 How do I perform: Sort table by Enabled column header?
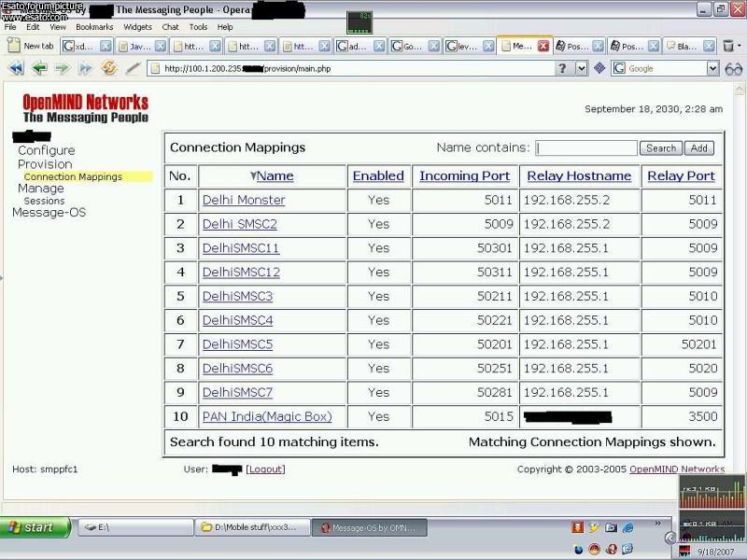coord(378,176)
